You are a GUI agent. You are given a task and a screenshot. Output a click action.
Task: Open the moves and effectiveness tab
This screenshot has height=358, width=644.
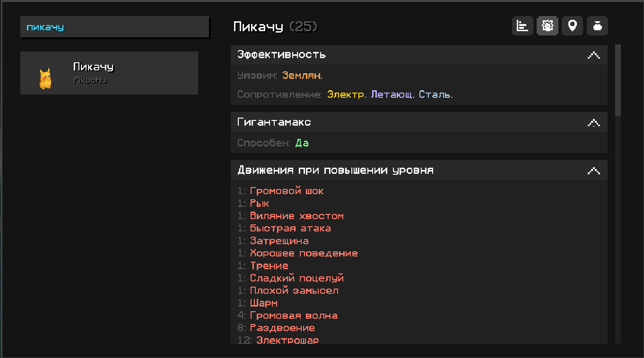(x=548, y=26)
